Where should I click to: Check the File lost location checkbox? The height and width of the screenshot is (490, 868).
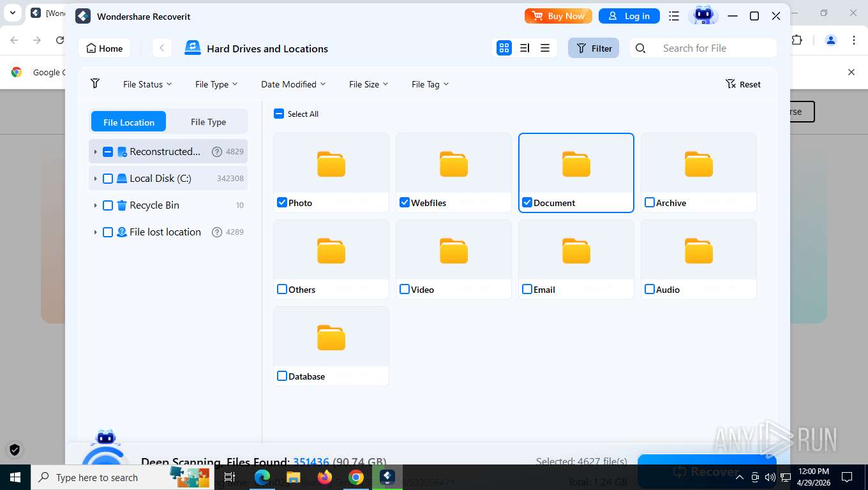click(108, 232)
